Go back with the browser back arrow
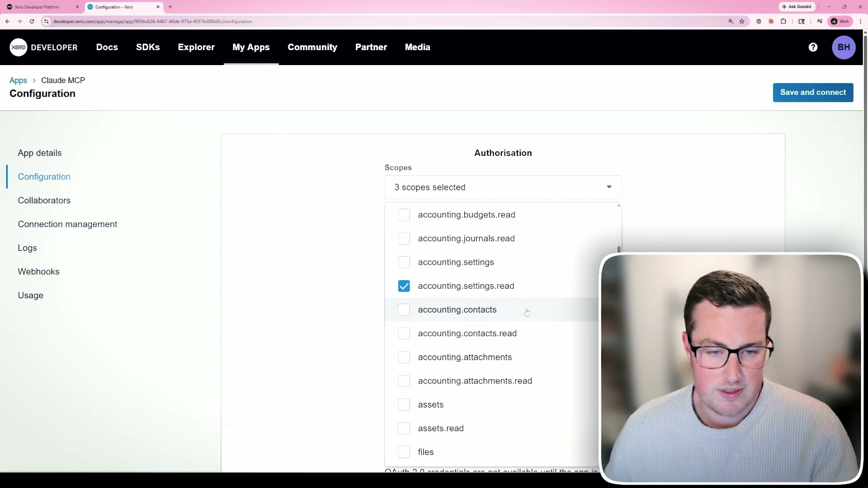Image resolution: width=868 pixels, height=488 pixels. [x=8, y=21]
